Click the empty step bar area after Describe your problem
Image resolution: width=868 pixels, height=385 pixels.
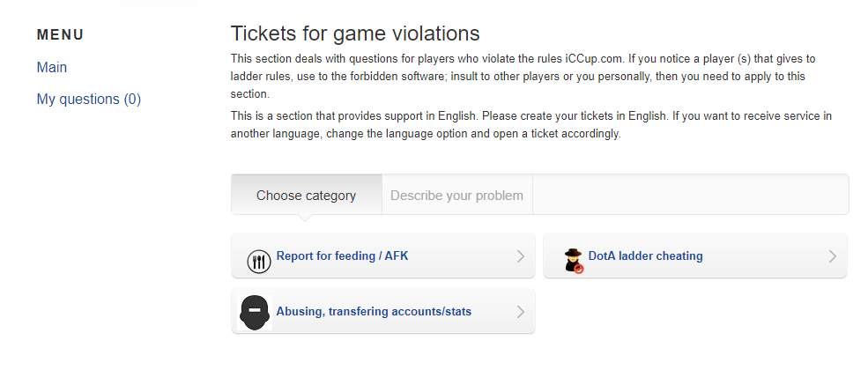coord(690,195)
